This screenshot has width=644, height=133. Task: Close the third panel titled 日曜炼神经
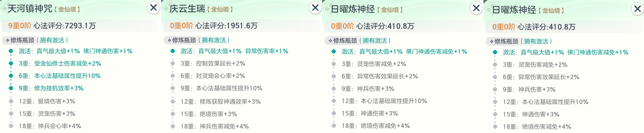476,8
